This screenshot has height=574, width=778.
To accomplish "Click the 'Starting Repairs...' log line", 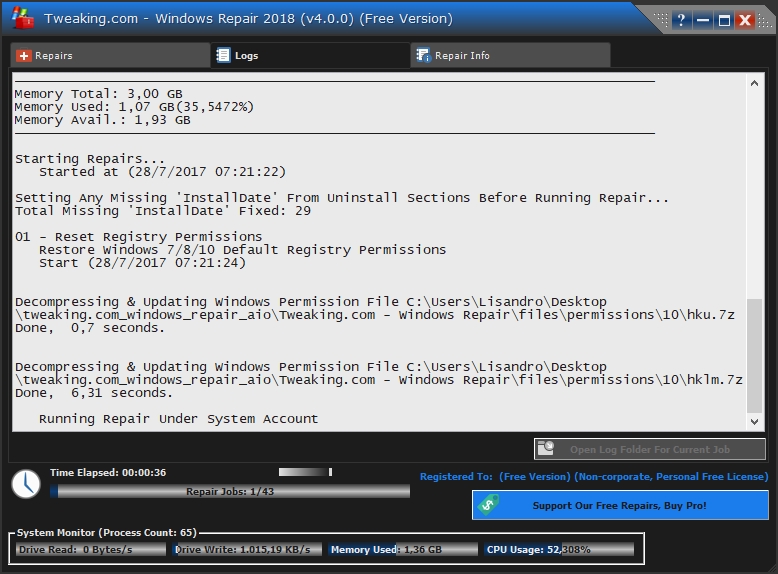I will (x=90, y=159).
